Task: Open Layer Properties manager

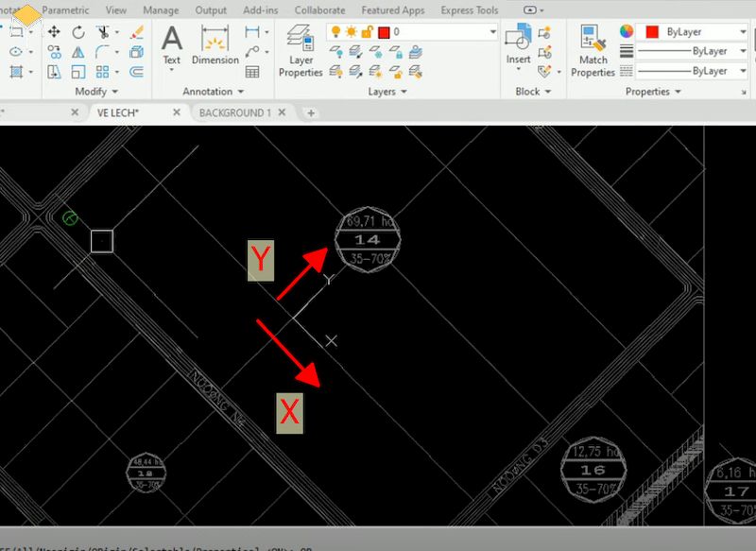Action: pos(301,51)
